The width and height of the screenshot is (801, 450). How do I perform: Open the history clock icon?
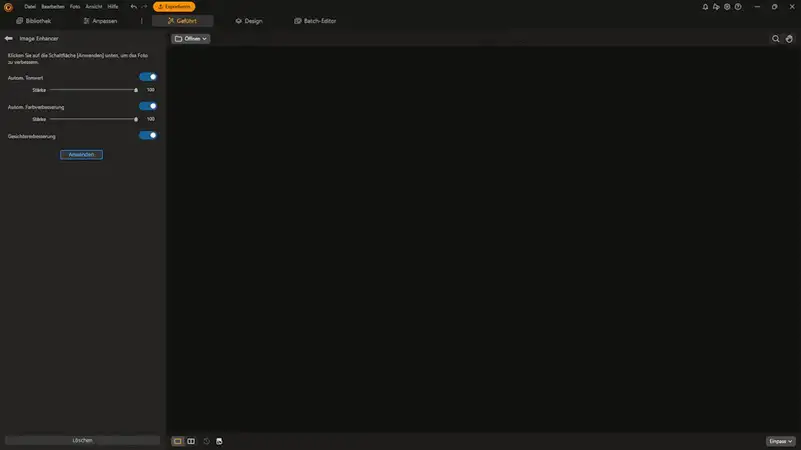click(x=206, y=441)
